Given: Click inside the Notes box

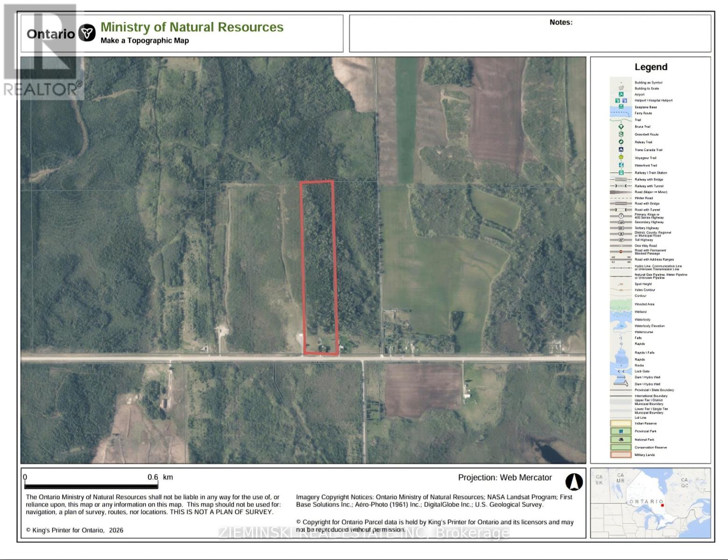Looking at the screenshot, I should pos(530,37).
